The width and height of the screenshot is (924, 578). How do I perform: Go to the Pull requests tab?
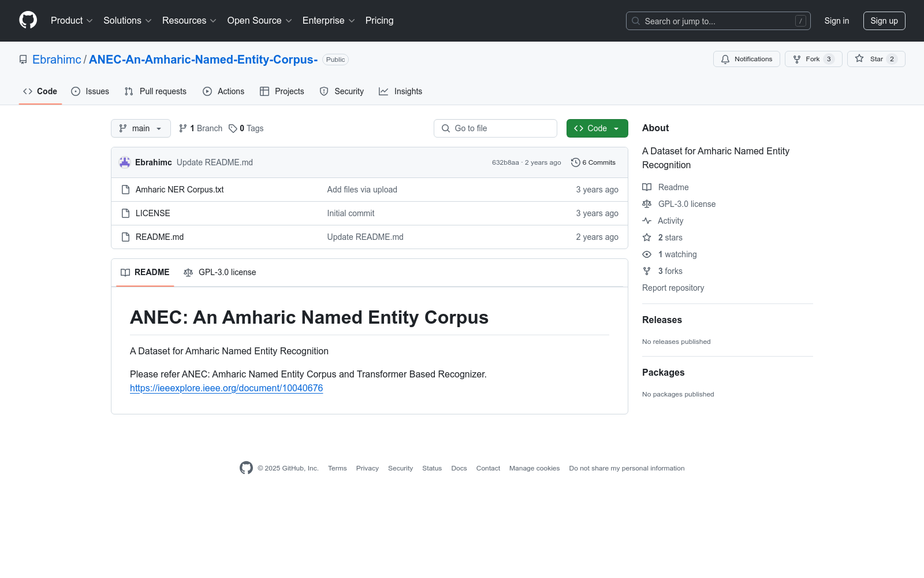(155, 91)
